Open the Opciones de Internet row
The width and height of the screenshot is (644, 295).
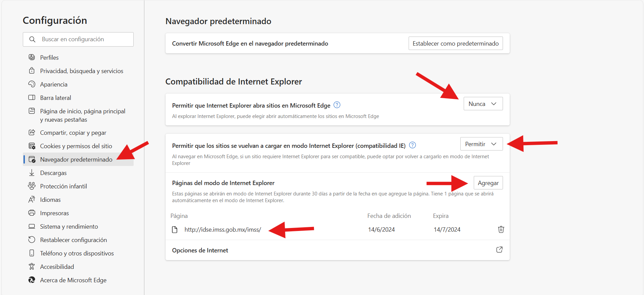pos(337,250)
